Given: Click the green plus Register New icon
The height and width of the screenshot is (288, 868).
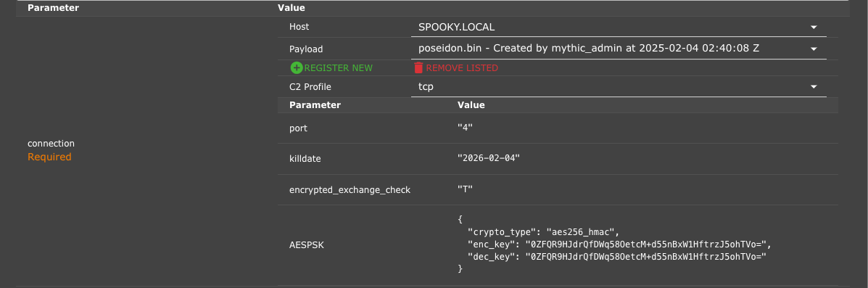Looking at the screenshot, I should pyautogui.click(x=297, y=67).
